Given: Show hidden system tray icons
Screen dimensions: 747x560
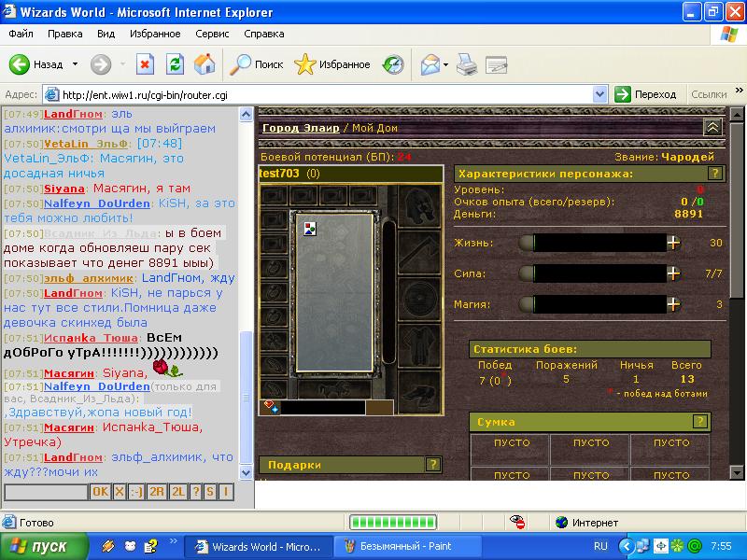Looking at the screenshot, I should click(x=627, y=546).
